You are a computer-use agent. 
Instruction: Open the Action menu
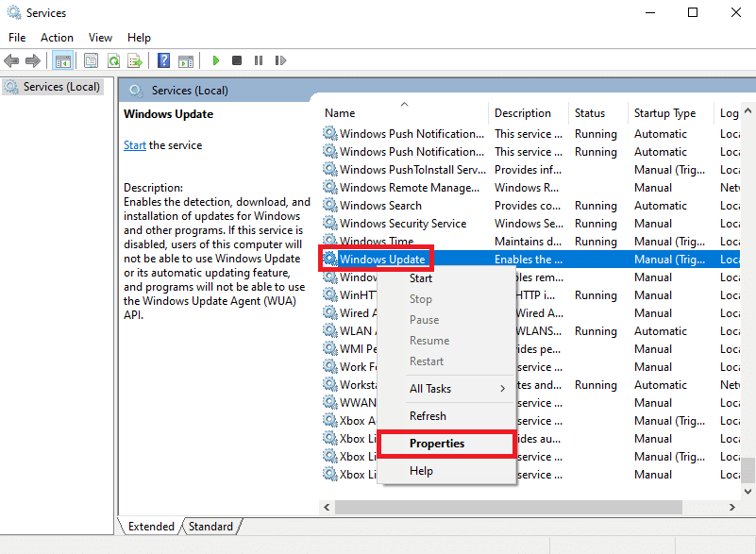click(x=57, y=38)
